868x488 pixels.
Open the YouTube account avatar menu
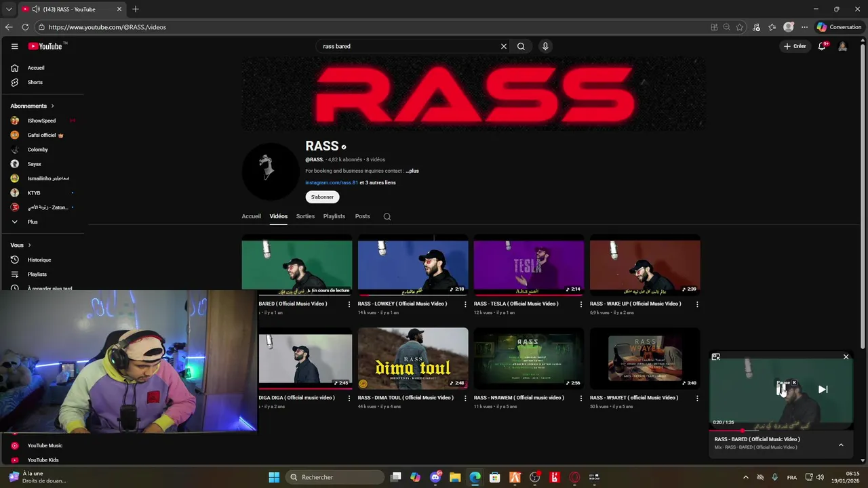click(842, 46)
